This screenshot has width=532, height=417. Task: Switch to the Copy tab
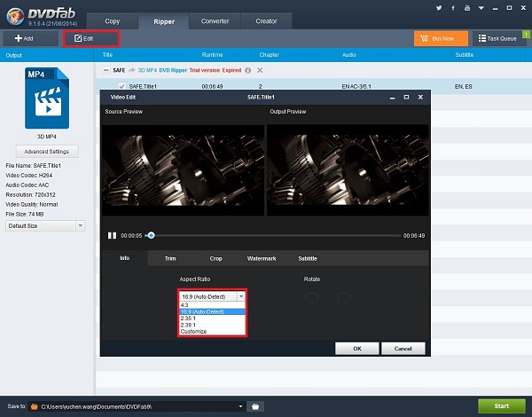[113, 21]
